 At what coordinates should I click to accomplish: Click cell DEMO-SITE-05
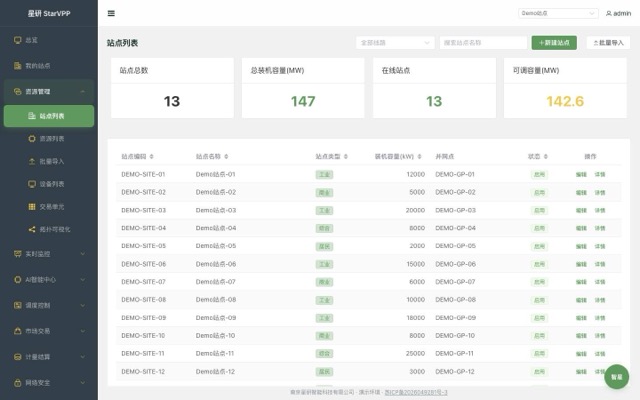pos(143,246)
